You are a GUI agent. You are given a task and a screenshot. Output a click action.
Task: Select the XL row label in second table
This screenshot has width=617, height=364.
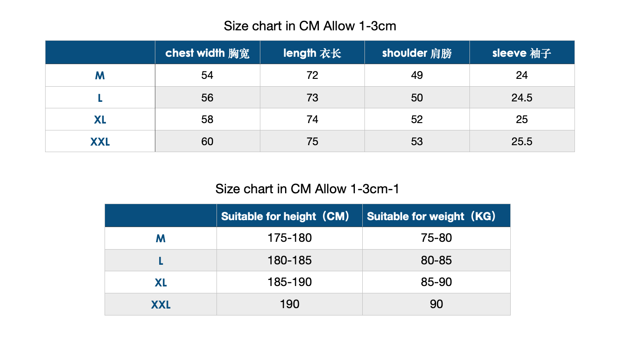click(161, 282)
